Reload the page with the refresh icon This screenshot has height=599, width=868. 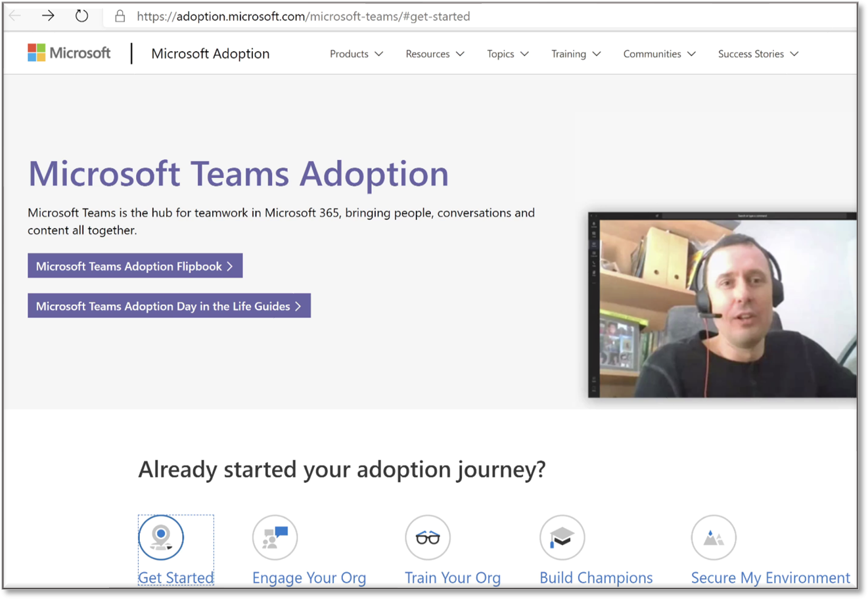[x=81, y=16]
